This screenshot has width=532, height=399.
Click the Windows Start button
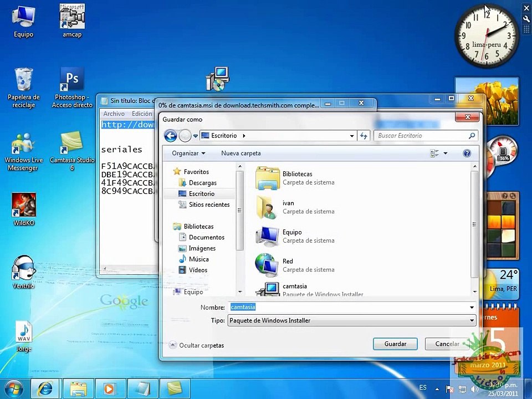13,388
